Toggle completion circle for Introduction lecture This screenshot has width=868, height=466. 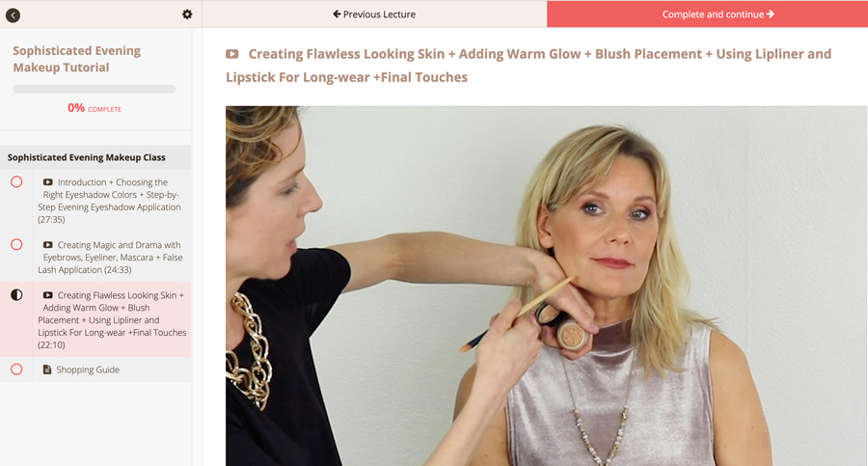(x=16, y=181)
